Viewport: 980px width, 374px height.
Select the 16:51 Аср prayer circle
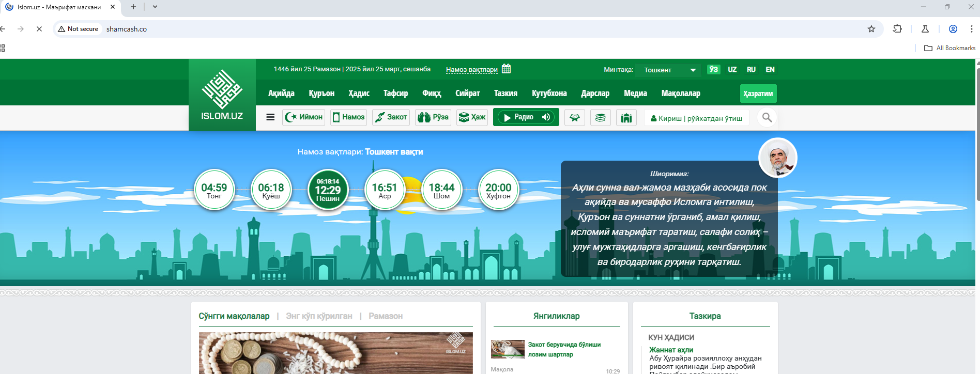coord(385,190)
